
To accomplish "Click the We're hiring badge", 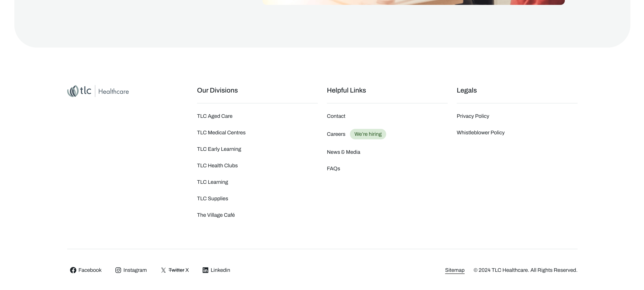I will (368, 134).
